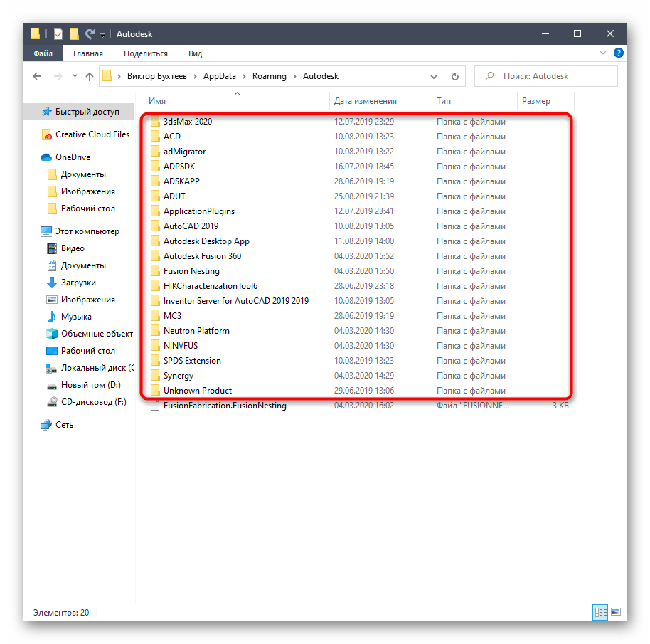Expand the chevron after AppData in path

[244, 76]
